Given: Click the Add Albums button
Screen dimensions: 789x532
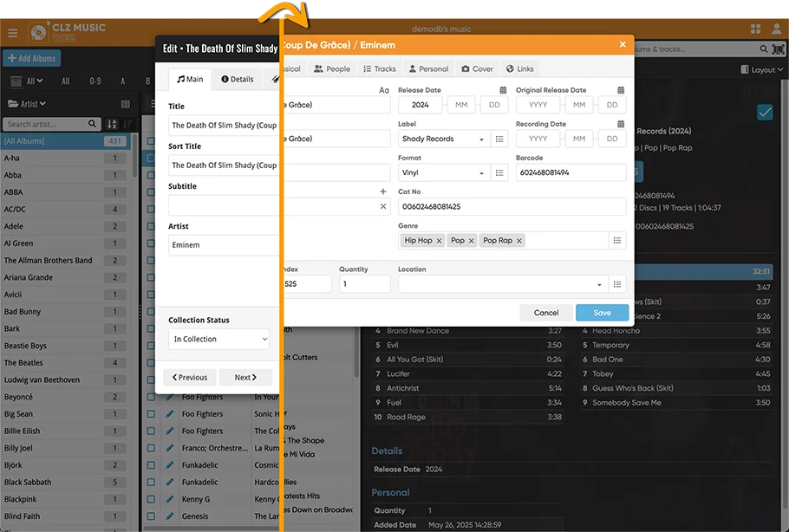Looking at the screenshot, I should coord(32,58).
